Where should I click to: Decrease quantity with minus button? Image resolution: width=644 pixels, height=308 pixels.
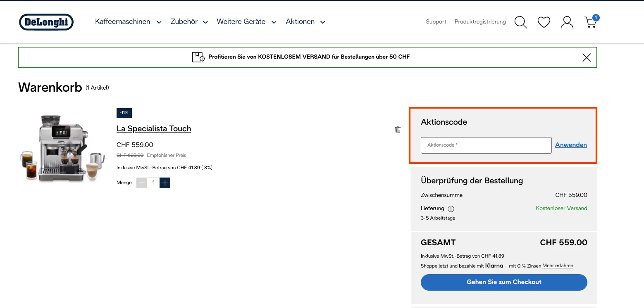[142, 182]
